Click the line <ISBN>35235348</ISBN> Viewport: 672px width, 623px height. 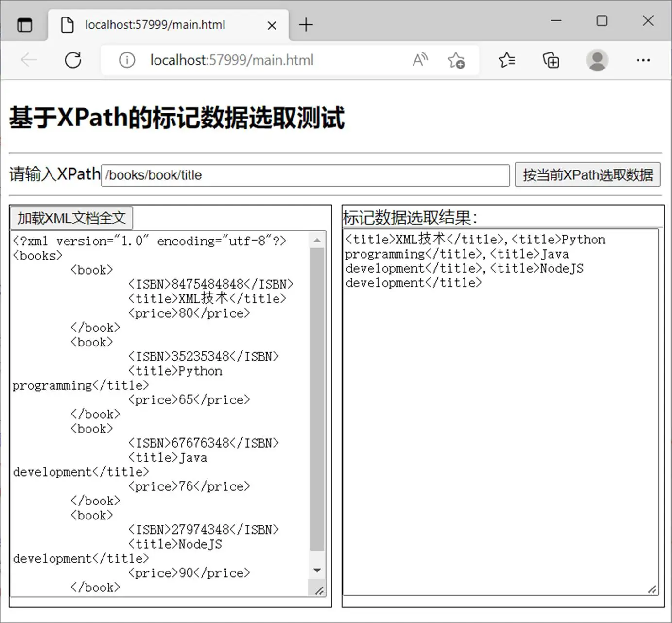pos(204,356)
